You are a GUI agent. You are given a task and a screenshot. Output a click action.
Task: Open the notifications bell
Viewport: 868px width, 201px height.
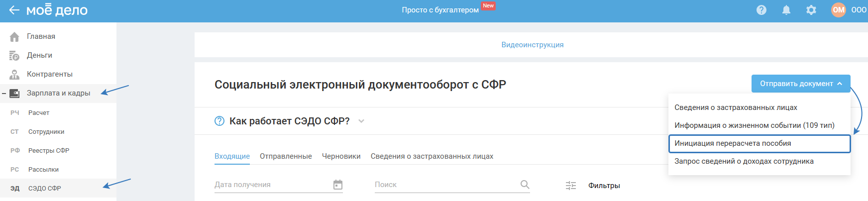[x=786, y=10]
